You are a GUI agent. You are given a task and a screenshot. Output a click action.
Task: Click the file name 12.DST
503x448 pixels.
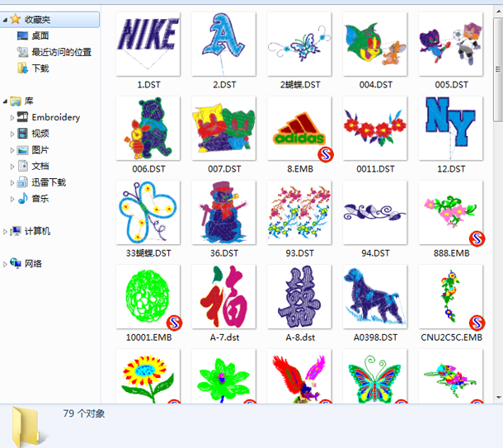[x=451, y=169]
